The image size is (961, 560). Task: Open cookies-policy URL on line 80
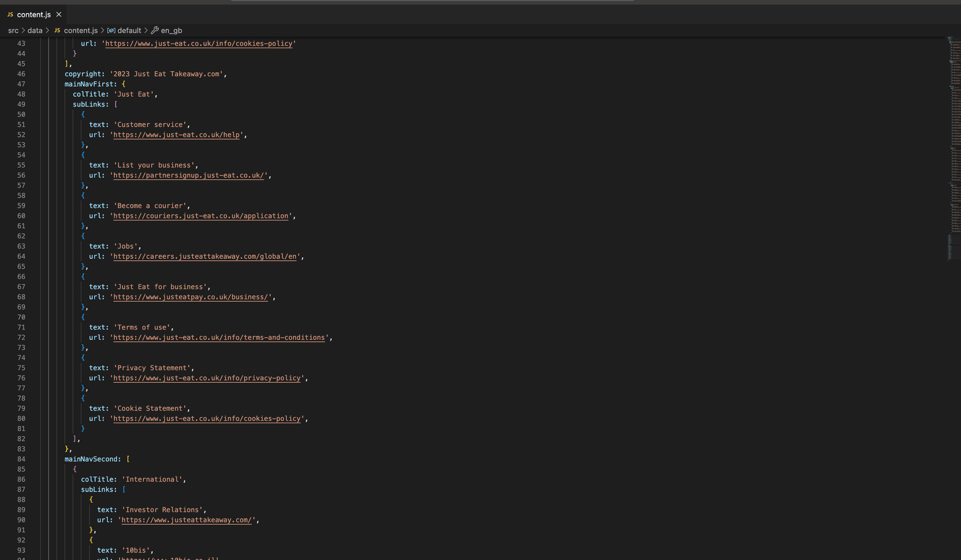tap(207, 418)
